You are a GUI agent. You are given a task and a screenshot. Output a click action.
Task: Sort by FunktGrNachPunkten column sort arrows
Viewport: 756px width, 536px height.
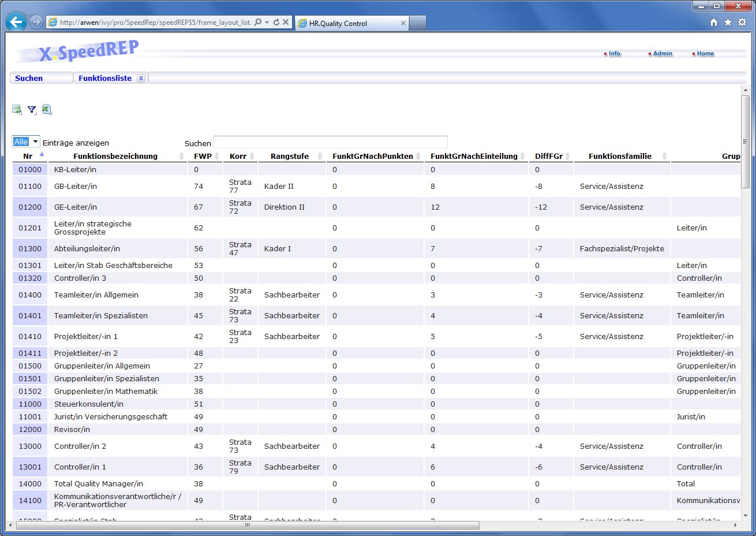click(x=418, y=157)
